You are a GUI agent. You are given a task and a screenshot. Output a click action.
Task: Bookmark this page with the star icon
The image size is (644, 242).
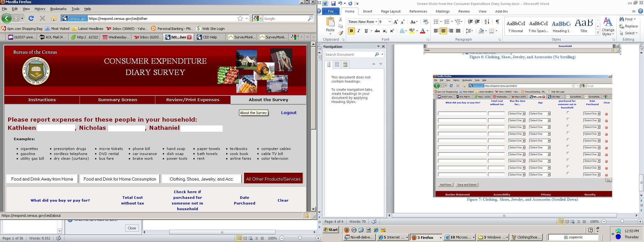pos(240,19)
